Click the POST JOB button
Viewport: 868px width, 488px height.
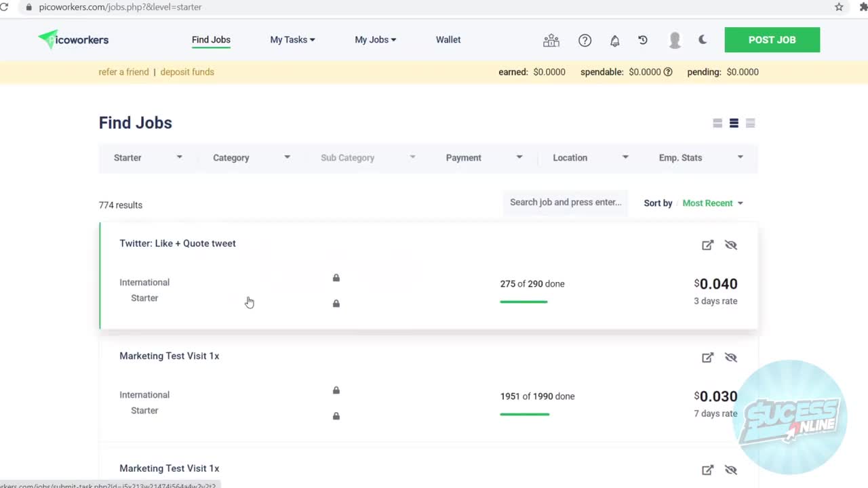coord(772,40)
